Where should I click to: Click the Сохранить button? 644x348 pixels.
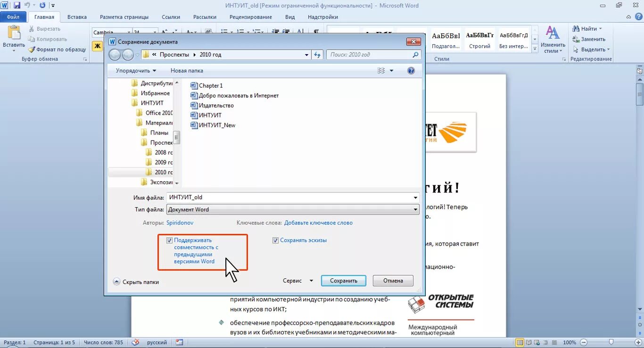tap(344, 281)
